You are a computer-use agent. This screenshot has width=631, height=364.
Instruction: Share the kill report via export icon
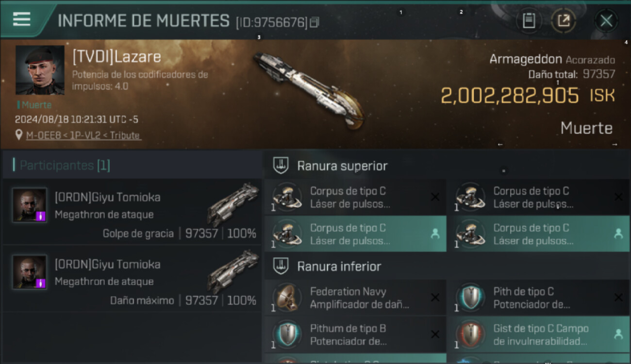click(564, 21)
